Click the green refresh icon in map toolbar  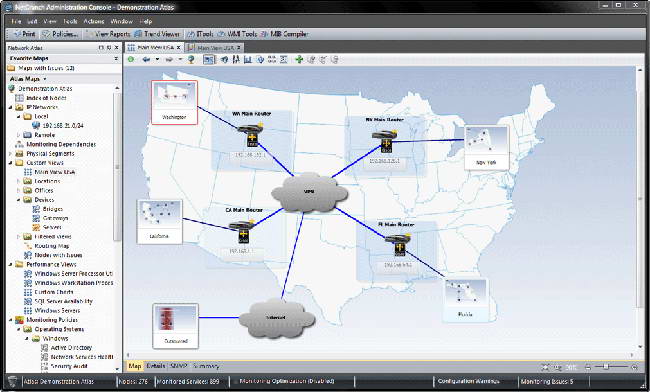(x=131, y=59)
